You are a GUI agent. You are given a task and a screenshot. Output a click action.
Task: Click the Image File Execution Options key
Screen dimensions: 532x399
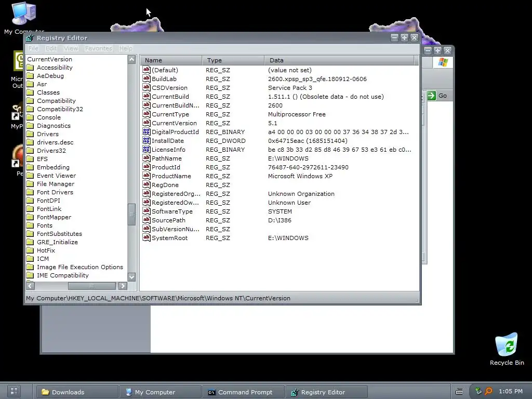tap(79, 267)
